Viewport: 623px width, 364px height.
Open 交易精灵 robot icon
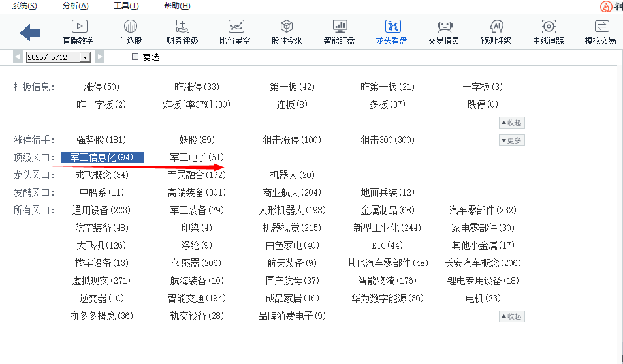pos(444,27)
